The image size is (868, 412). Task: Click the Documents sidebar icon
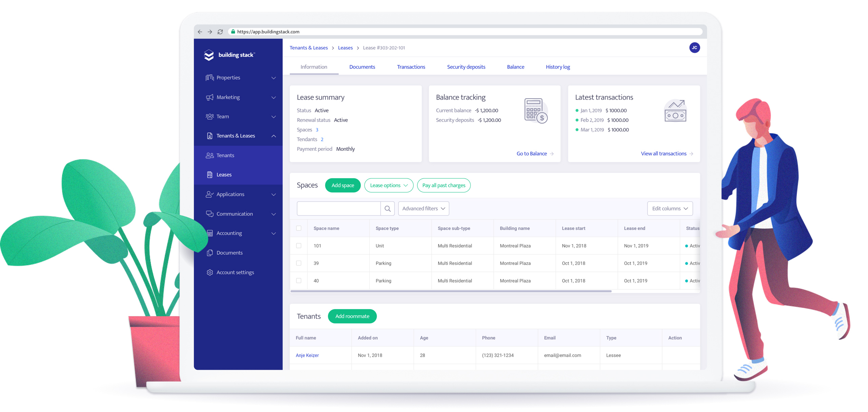point(210,253)
